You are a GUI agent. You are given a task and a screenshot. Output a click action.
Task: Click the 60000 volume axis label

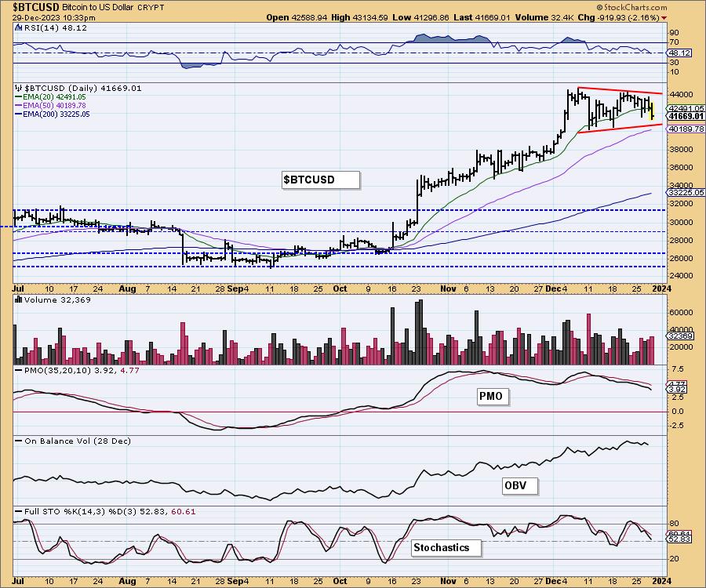681,312
